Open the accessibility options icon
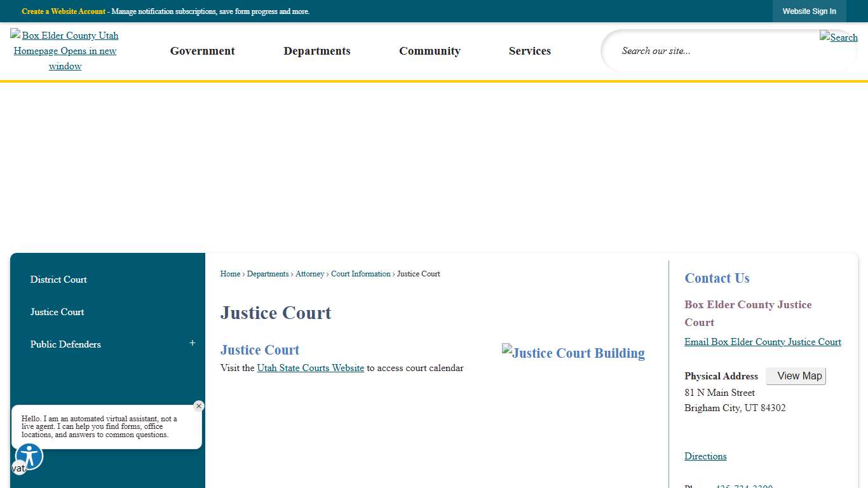The image size is (868, 488). (28, 456)
